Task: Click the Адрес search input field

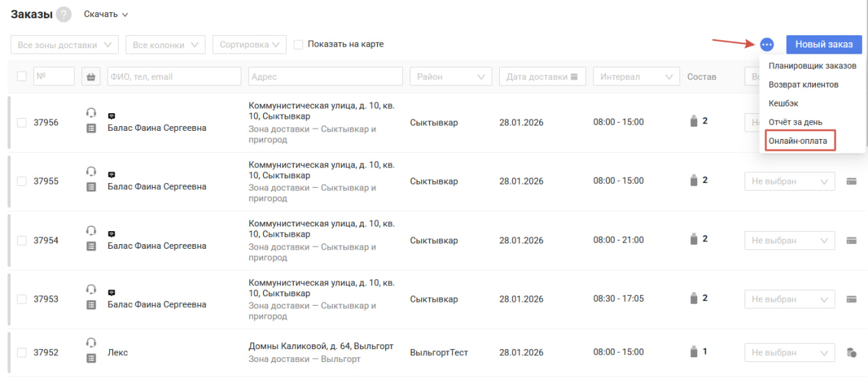Action: pyautogui.click(x=325, y=77)
